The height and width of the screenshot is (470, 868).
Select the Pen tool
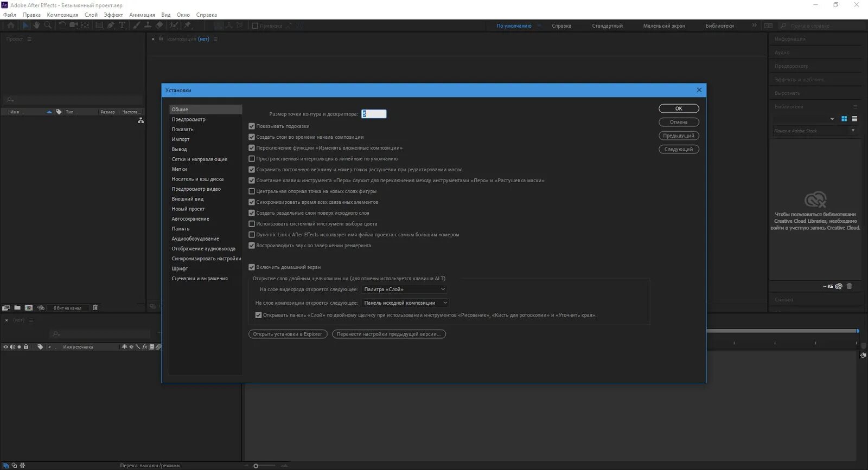111,25
